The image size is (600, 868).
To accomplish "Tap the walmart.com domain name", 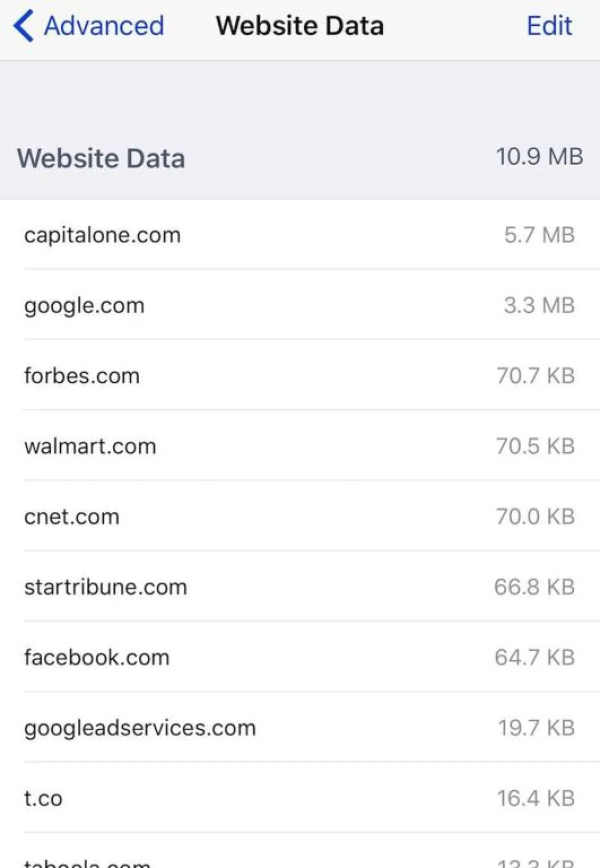I will coord(90,446).
